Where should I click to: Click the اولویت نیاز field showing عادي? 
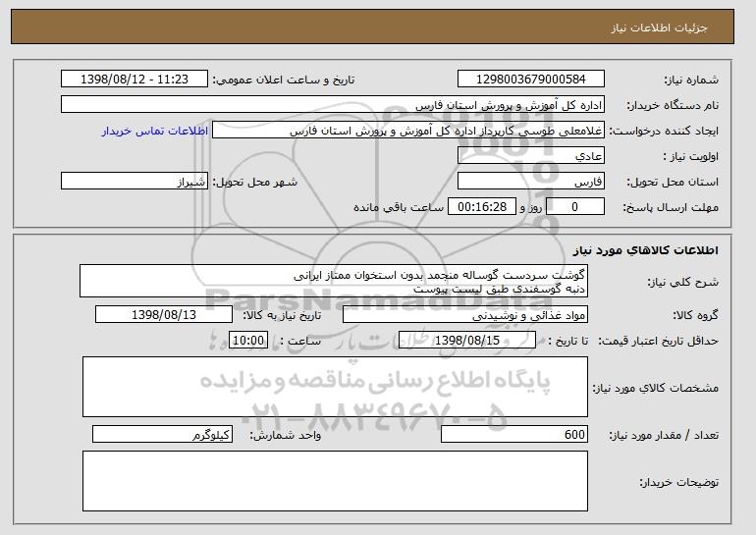[531, 156]
